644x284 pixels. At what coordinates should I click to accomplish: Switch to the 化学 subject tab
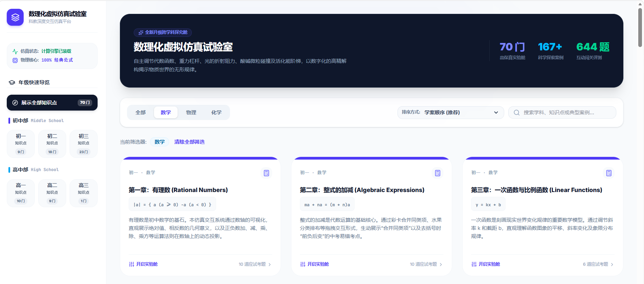216,113
